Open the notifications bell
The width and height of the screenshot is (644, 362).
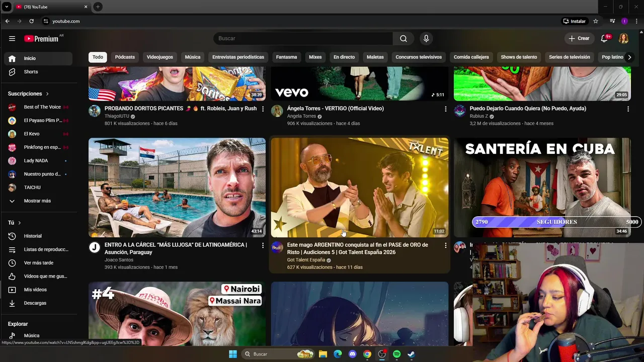coord(605,39)
